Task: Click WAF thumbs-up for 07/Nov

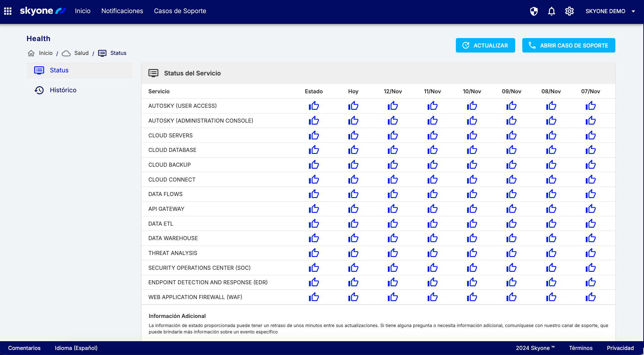Action: click(590, 297)
